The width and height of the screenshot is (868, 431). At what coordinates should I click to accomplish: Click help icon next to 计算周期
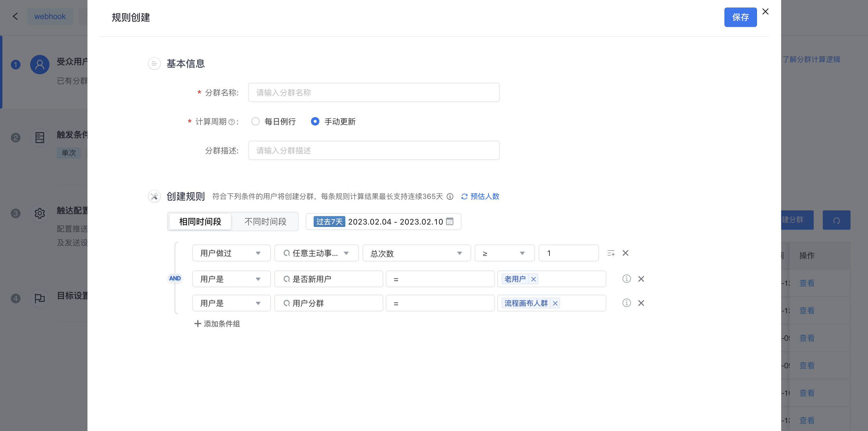click(x=232, y=122)
